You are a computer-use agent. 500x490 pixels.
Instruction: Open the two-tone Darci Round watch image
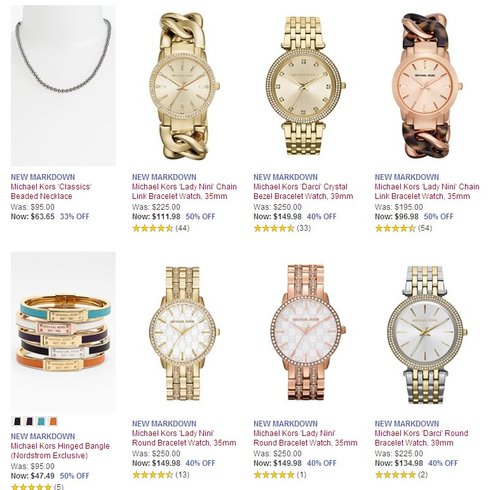pos(427,334)
